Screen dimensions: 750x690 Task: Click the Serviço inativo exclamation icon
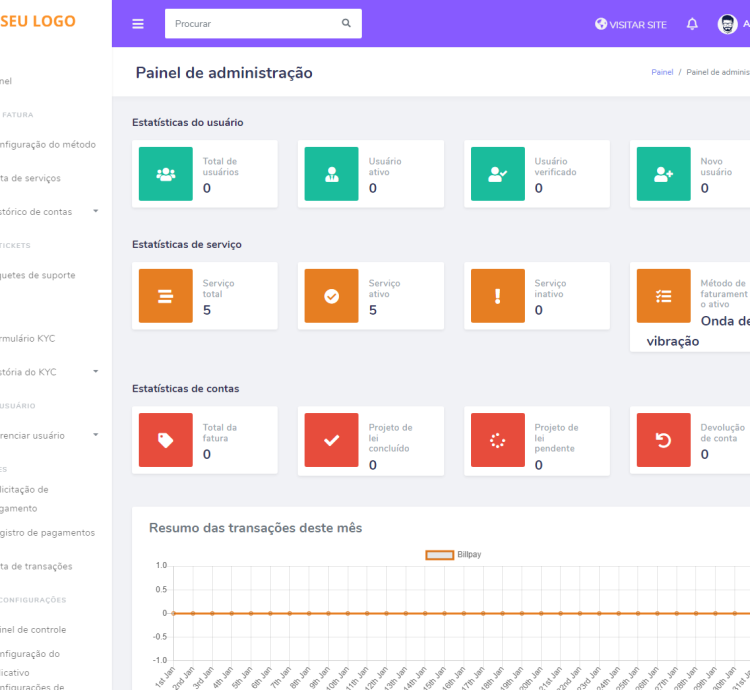tap(497, 296)
